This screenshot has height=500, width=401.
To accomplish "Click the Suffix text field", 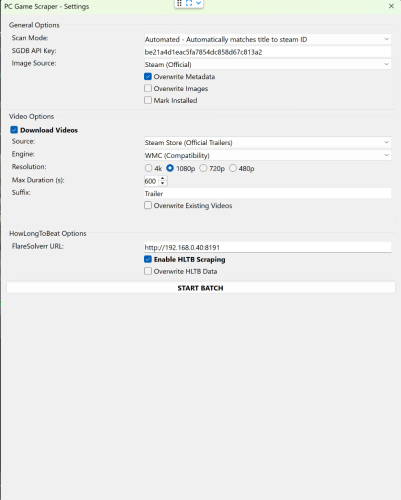I will (x=267, y=193).
